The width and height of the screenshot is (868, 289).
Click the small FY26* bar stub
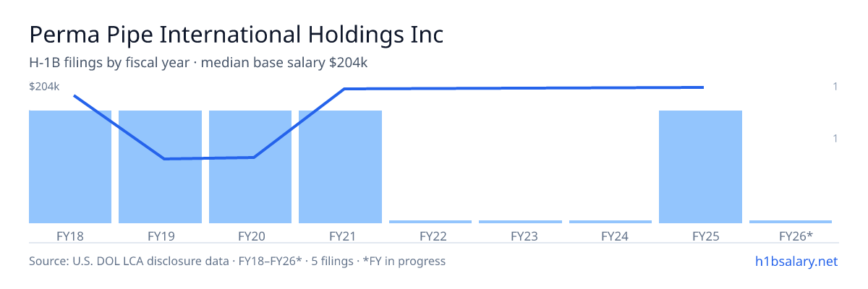(x=791, y=222)
